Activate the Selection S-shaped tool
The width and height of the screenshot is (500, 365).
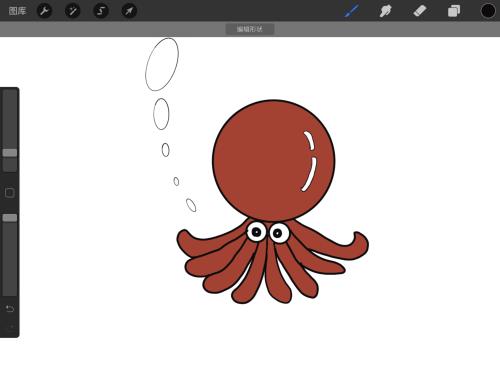pos(101,11)
